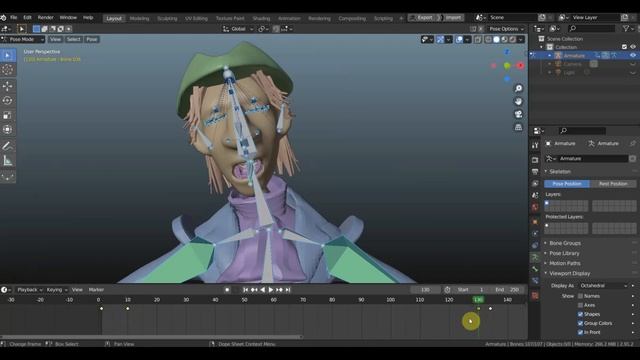The height and width of the screenshot is (360, 640).
Task: Open the Global transform orientation dropdown
Action: [238, 29]
